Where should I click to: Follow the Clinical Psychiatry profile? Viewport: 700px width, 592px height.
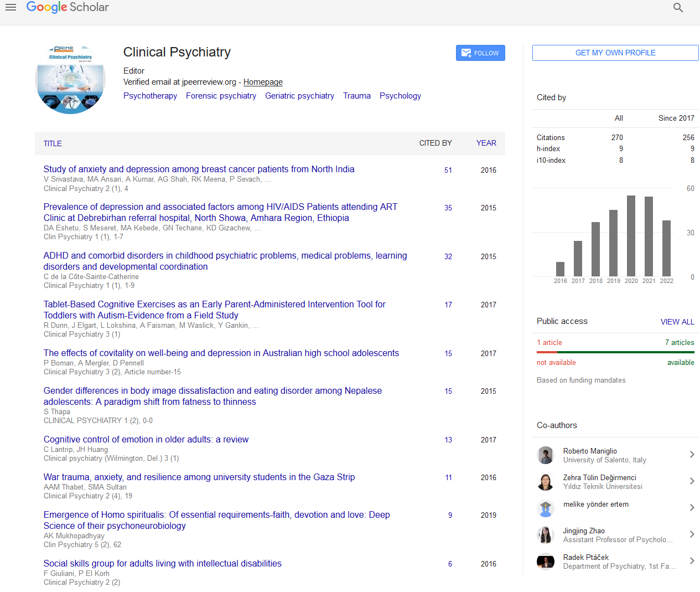pyautogui.click(x=480, y=53)
